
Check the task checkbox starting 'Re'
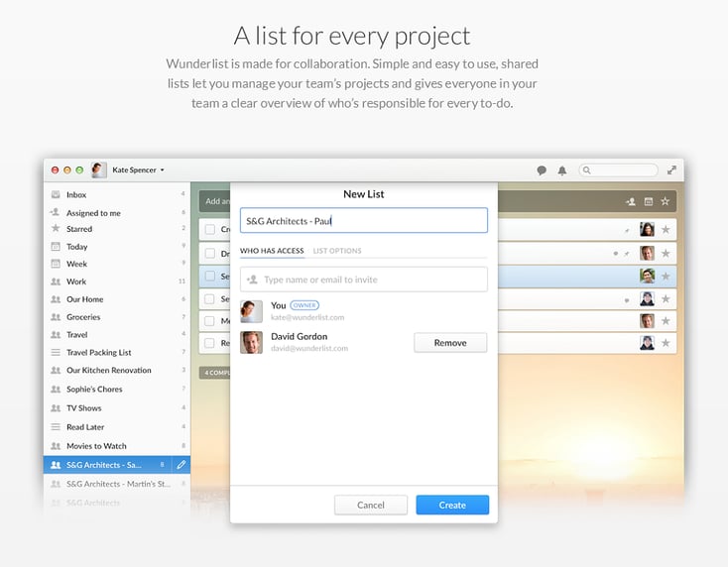(x=210, y=343)
